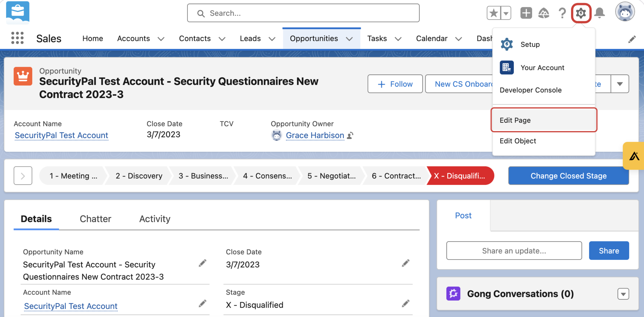The image size is (644, 317).
Task: Click the Setup gear icon
Action: point(581,13)
